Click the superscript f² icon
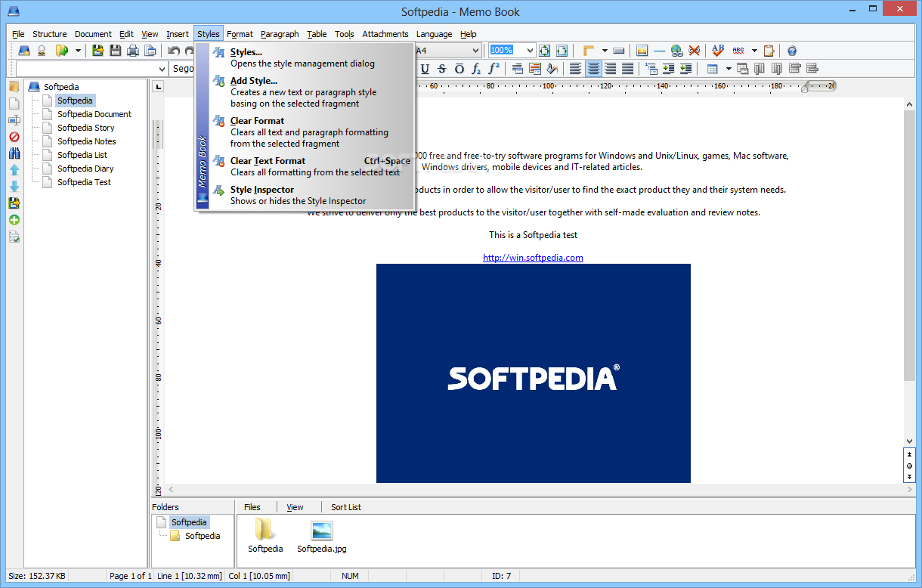The width and height of the screenshot is (922, 588). 493,69
